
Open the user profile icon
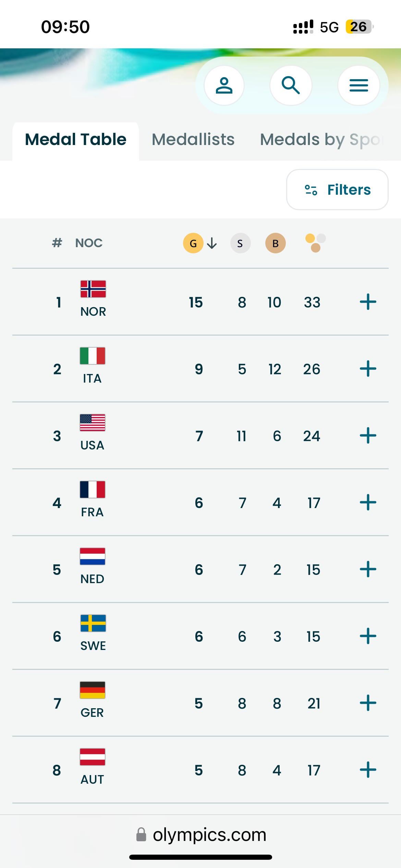click(224, 85)
